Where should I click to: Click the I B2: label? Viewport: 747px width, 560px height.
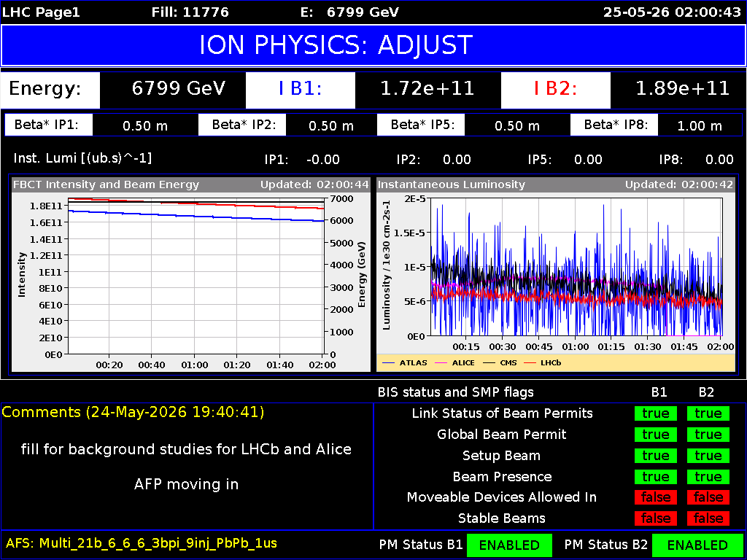click(555, 89)
